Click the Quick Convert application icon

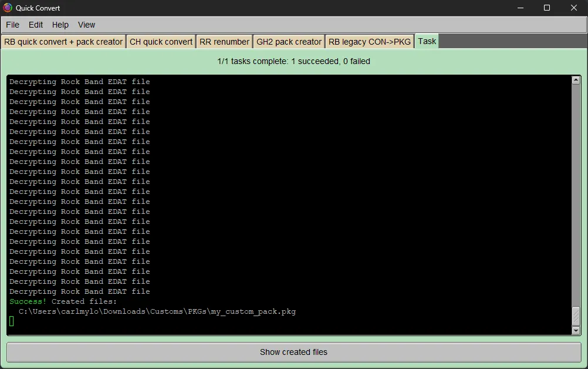[6, 8]
